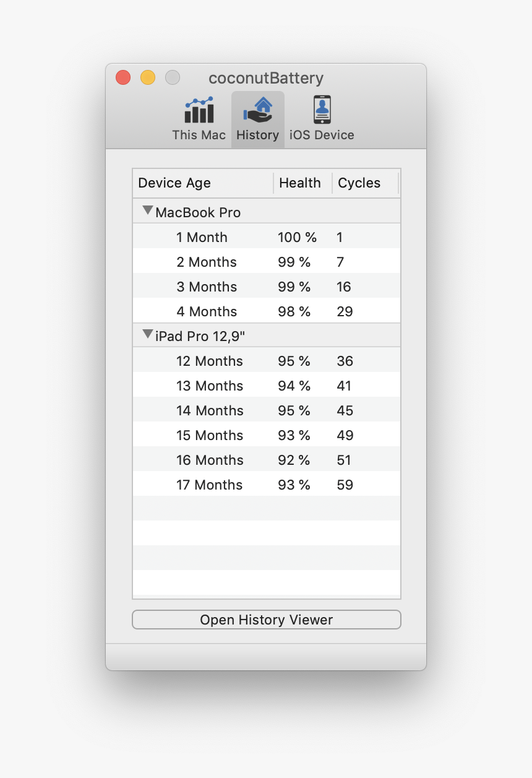This screenshot has height=778, width=532.
Task: Open the This Mac chart icon
Action: [199, 110]
